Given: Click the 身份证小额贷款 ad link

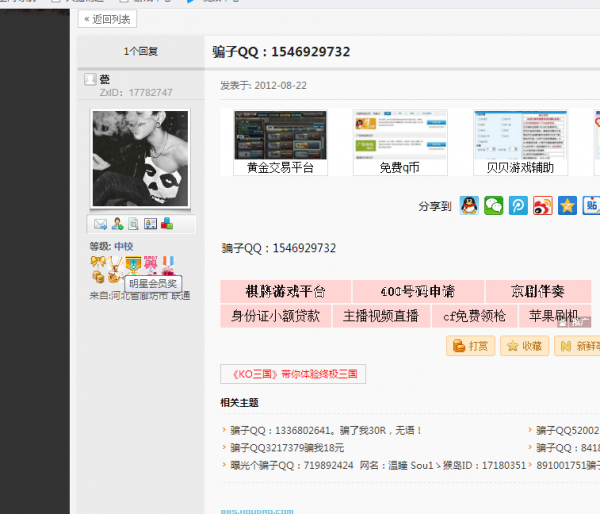Looking at the screenshot, I should (x=276, y=316).
